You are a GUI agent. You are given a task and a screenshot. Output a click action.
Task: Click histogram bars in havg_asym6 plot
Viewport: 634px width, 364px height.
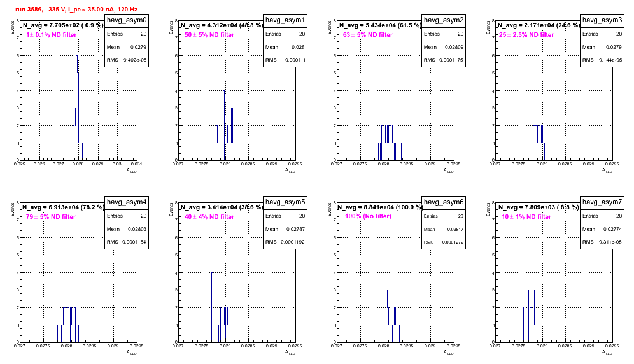click(x=393, y=316)
